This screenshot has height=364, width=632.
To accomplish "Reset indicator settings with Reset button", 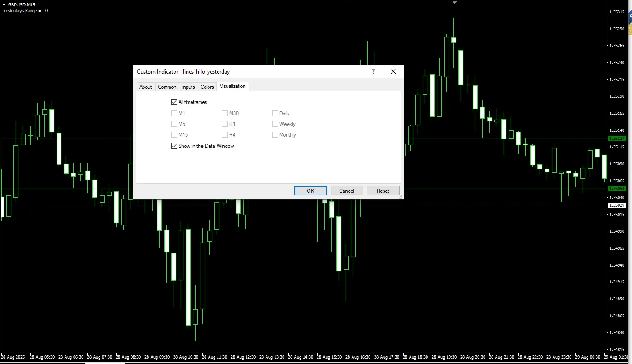I will pyautogui.click(x=383, y=191).
